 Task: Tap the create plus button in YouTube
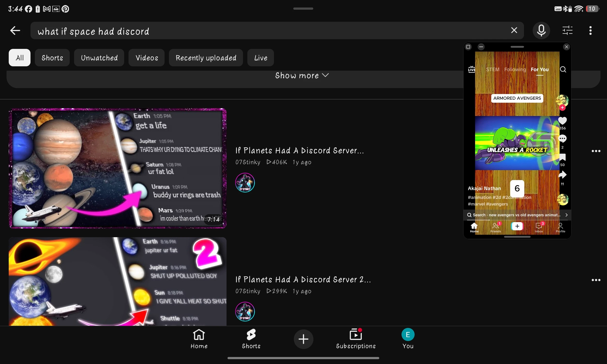coord(303,339)
